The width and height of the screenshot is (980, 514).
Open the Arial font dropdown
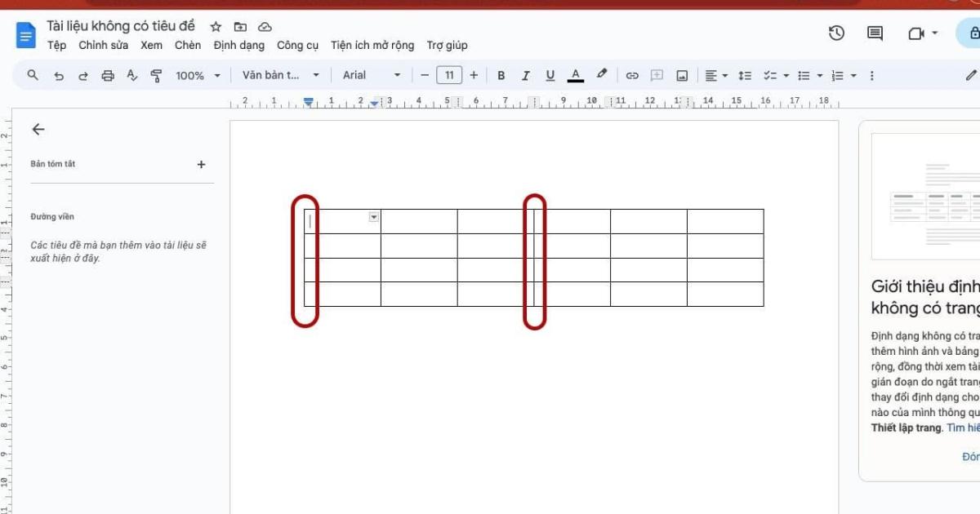coord(372,74)
